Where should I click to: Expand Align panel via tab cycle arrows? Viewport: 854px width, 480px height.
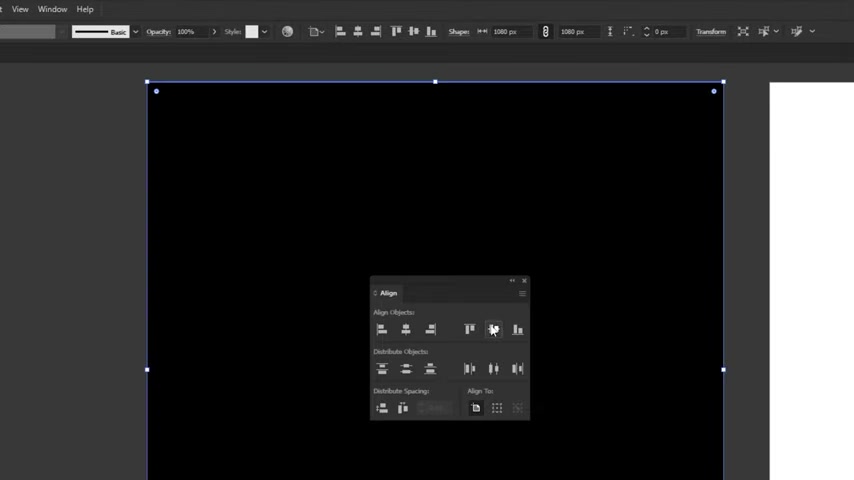(375, 293)
